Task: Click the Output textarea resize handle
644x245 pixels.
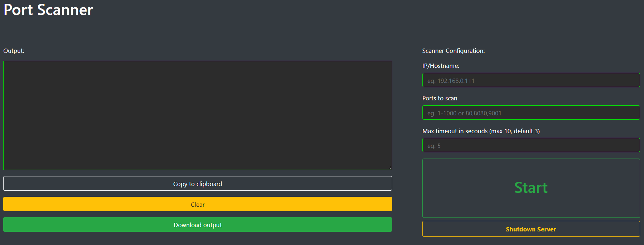Action: coord(390,167)
